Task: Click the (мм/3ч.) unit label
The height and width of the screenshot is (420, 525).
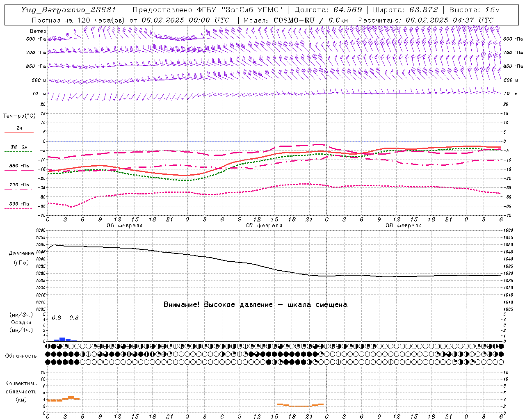Action: (x=21, y=315)
